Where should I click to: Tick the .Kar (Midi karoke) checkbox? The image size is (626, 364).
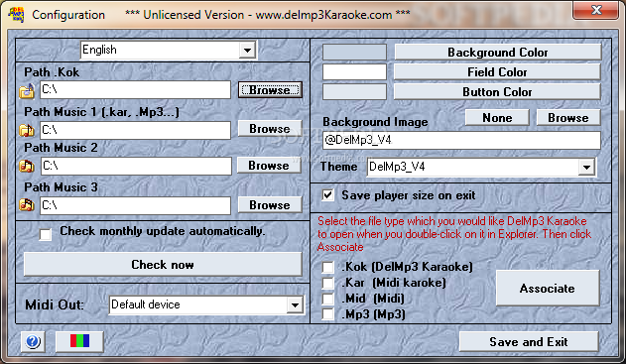pyautogui.click(x=327, y=283)
